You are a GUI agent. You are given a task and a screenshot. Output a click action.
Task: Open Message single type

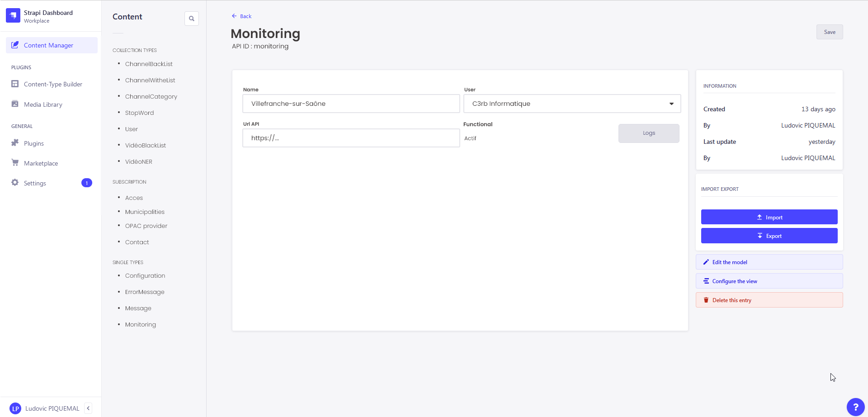[x=138, y=308]
